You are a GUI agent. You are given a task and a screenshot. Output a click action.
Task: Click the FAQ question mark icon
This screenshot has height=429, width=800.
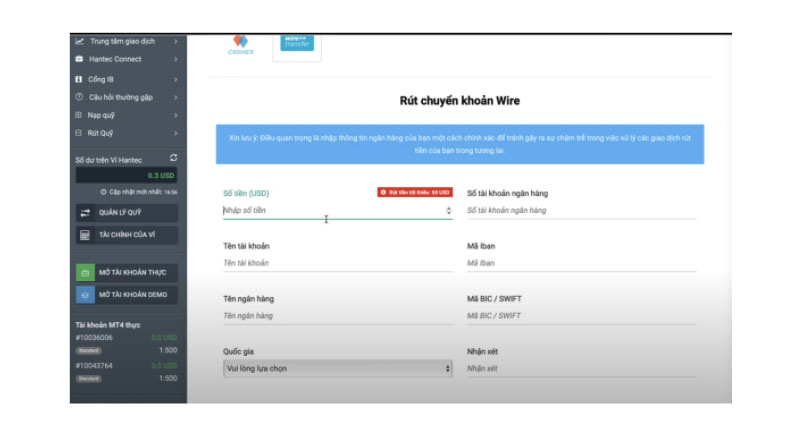(79, 97)
